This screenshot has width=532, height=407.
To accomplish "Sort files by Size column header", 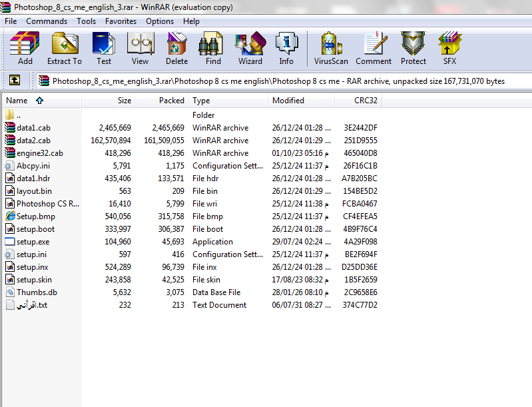I will (x=124, y=101).
